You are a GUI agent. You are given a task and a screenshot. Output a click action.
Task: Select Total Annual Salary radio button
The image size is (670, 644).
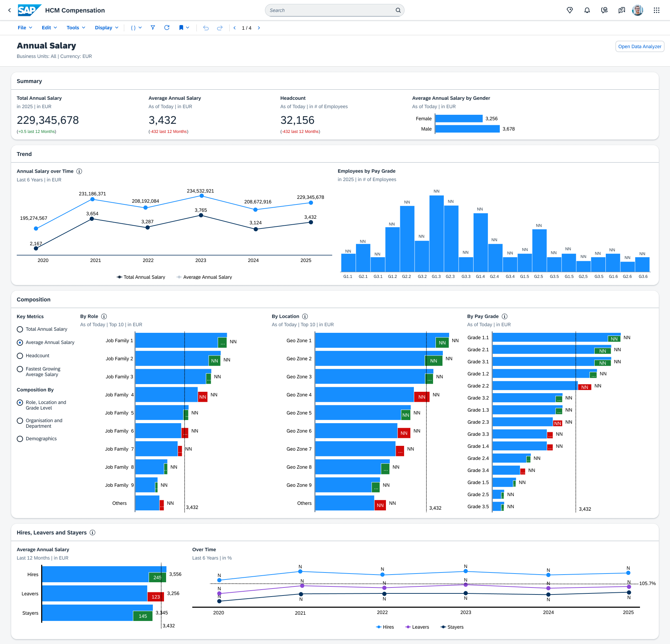click(x=20, y=329)
